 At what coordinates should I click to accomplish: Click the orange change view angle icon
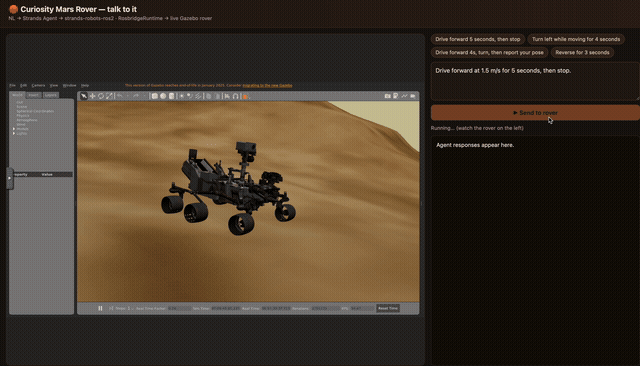245,96
